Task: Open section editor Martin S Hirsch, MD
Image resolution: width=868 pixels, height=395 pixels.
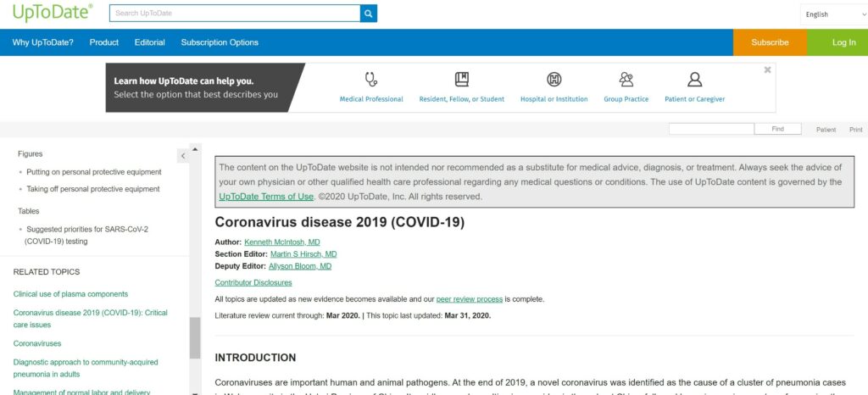Action: (x=303, y=254)
